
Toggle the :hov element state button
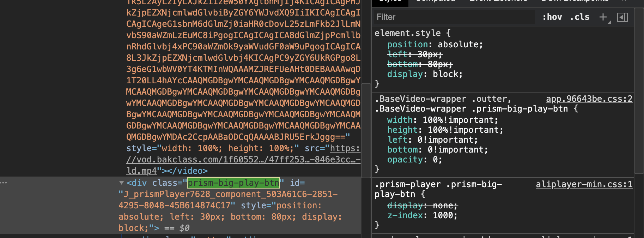[x=552, y=17]
